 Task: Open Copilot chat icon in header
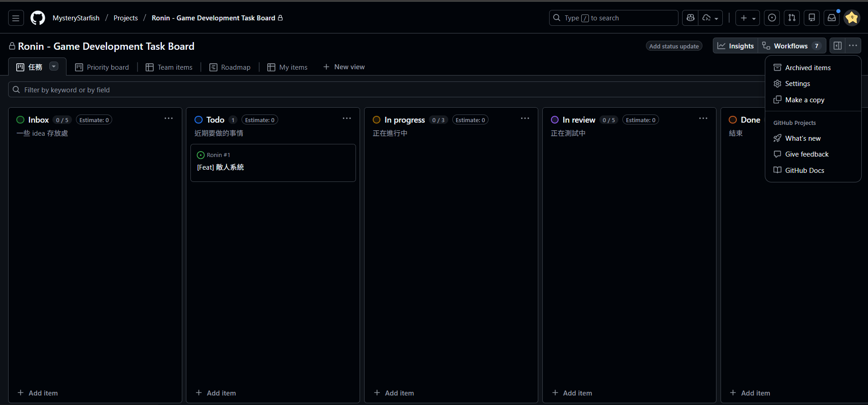(x=690, y=18)
